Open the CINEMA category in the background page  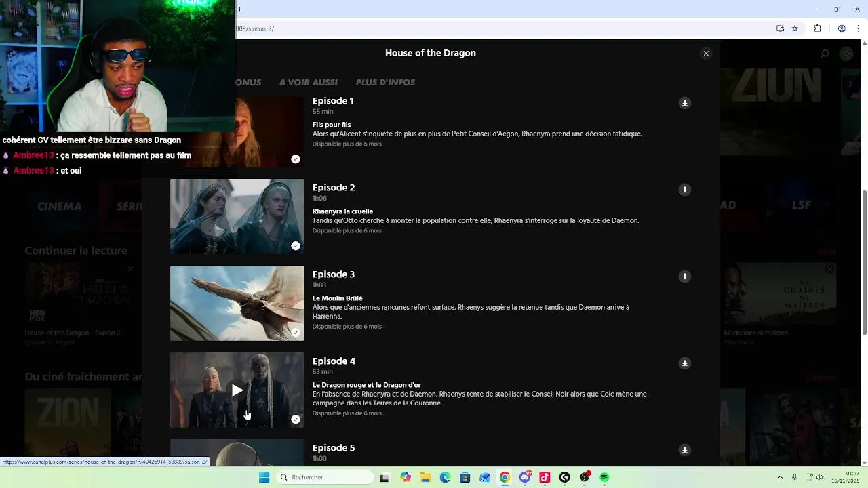click(x=60, y=206)
